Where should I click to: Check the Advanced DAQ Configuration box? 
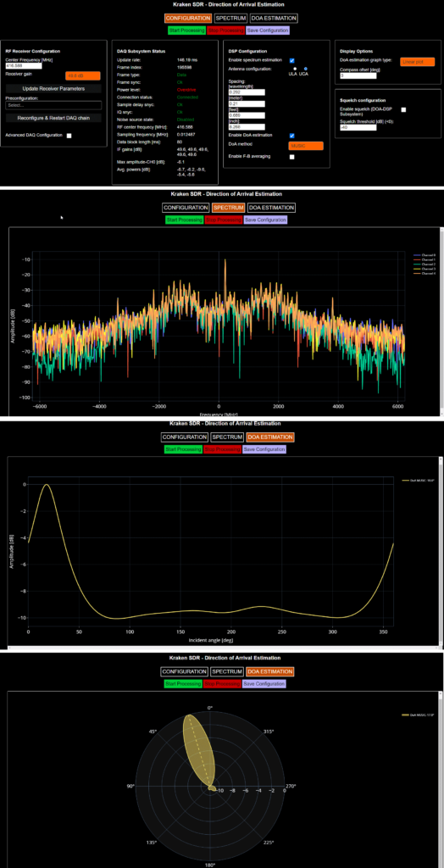[69, 135]
